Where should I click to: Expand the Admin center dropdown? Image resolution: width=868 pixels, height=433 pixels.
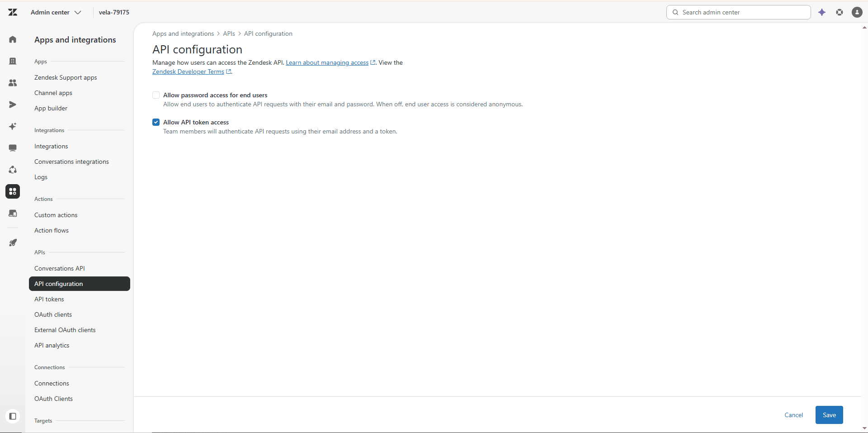[x=56, y=12]
